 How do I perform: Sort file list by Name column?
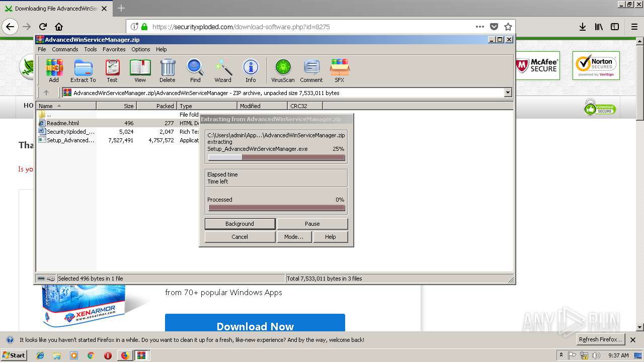click(66, 106)
